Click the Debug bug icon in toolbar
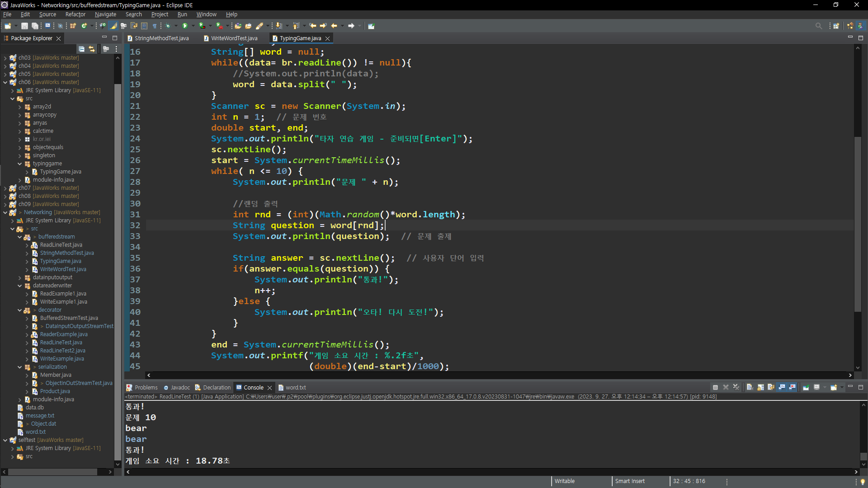868x488 pixels. click(x=168, y=26)
